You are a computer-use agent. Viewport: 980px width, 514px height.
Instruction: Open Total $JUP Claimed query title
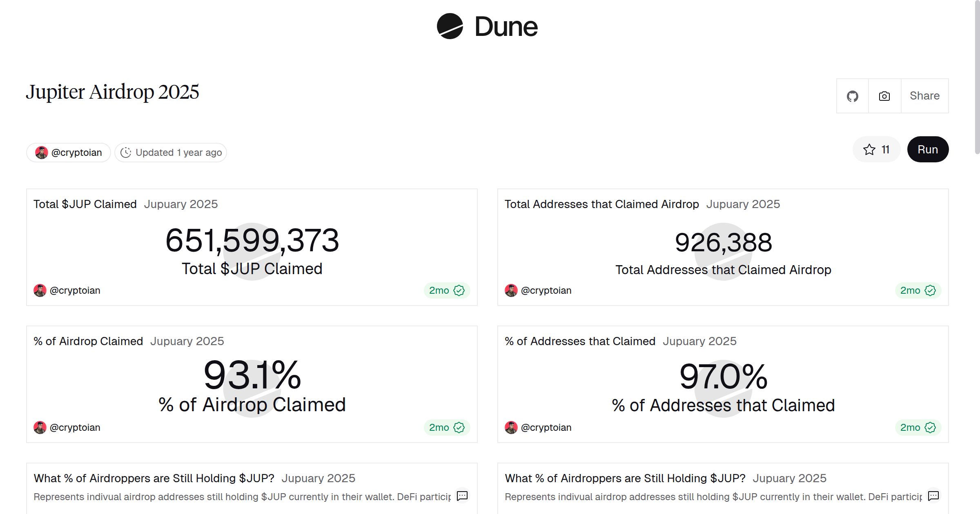coord(85,204)
